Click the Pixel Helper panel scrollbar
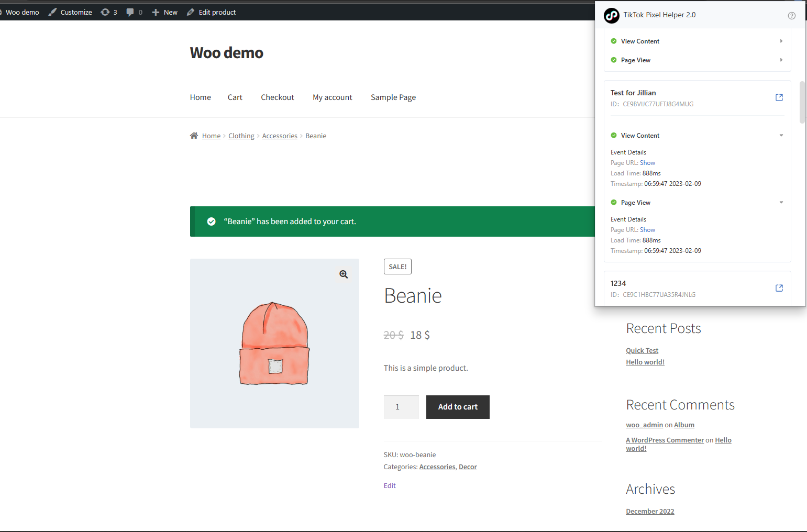The width and height of the screenshot is (807, 532). tap(802, 102)
